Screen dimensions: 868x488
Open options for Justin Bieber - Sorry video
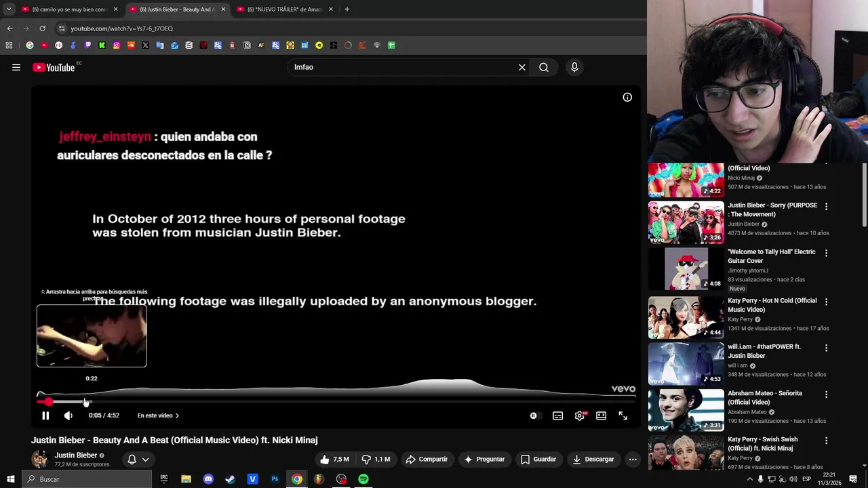coord(826,206)
